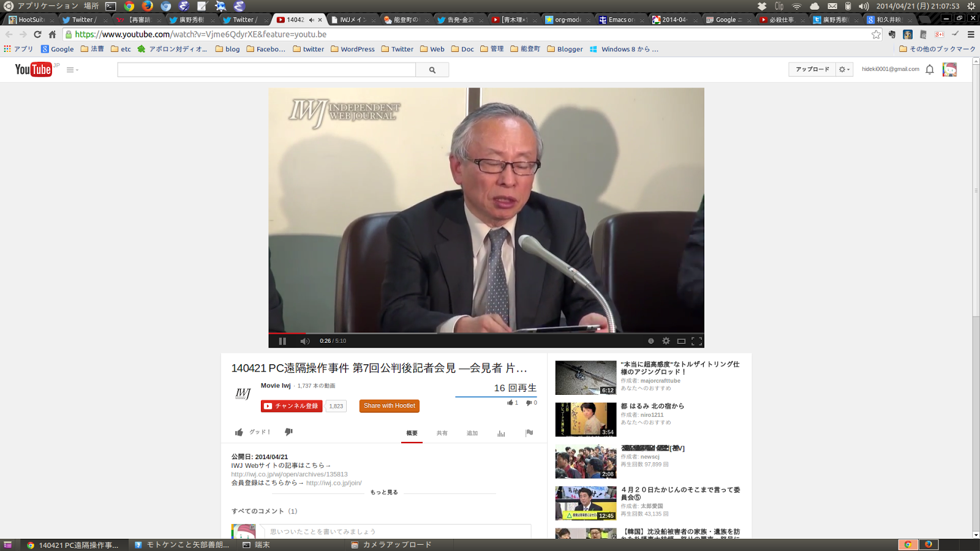980x551 pixels.
Task: Pause the video playback
Action: point(282,341)
